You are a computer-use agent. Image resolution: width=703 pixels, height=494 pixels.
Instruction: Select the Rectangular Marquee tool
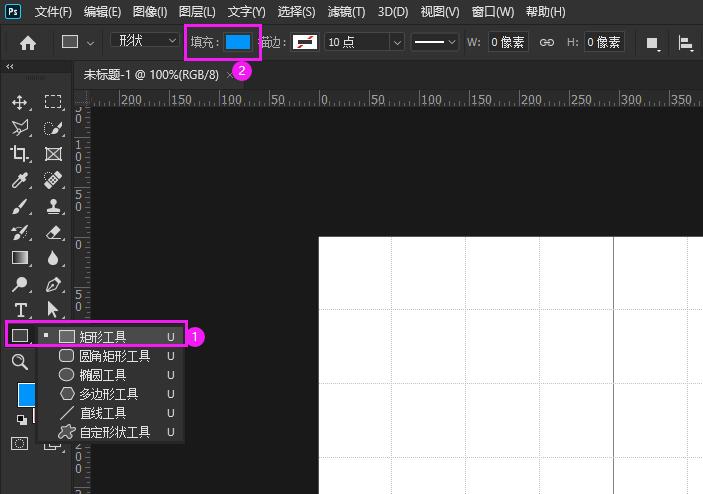point(53,102)
